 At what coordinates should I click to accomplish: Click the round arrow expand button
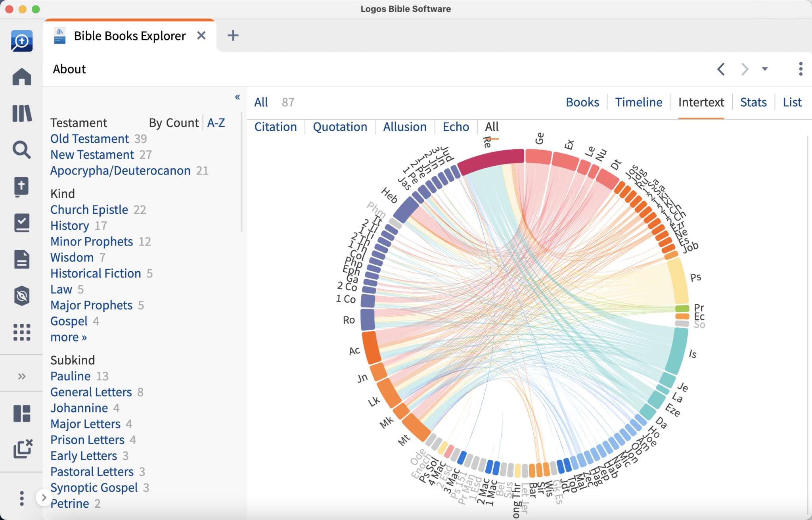click(44, 497)
